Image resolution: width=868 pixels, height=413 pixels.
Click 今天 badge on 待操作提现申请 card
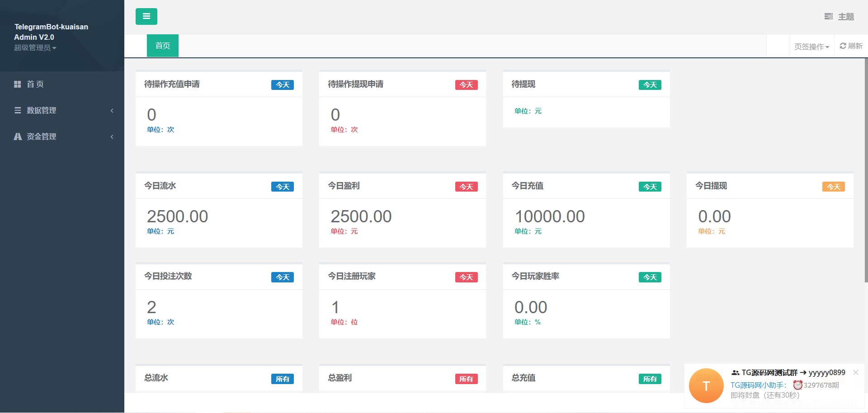[466, 85]
